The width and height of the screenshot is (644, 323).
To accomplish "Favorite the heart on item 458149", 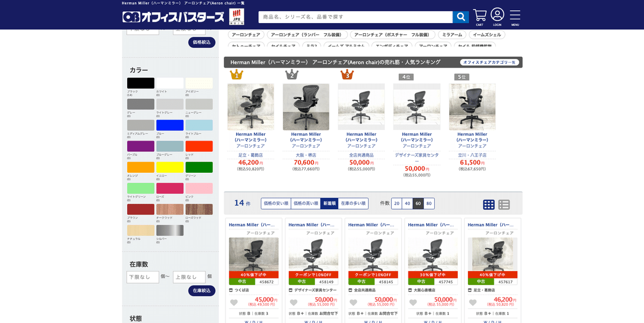I will pyautogui.click(x=294, y=303).
